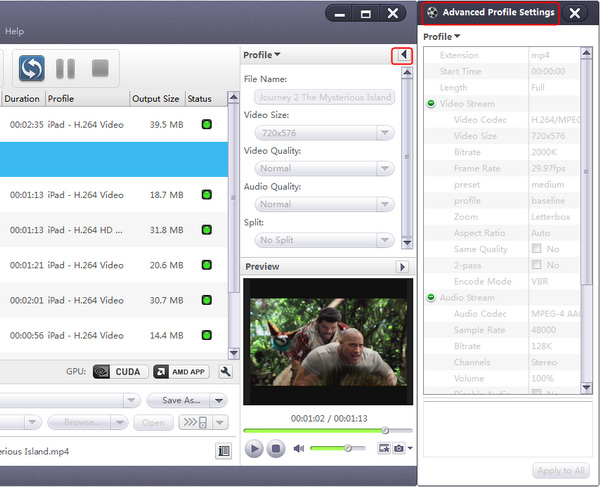Toggle the Same Quality checkbox
Viewport: 600px width, 487px height.
537,248
